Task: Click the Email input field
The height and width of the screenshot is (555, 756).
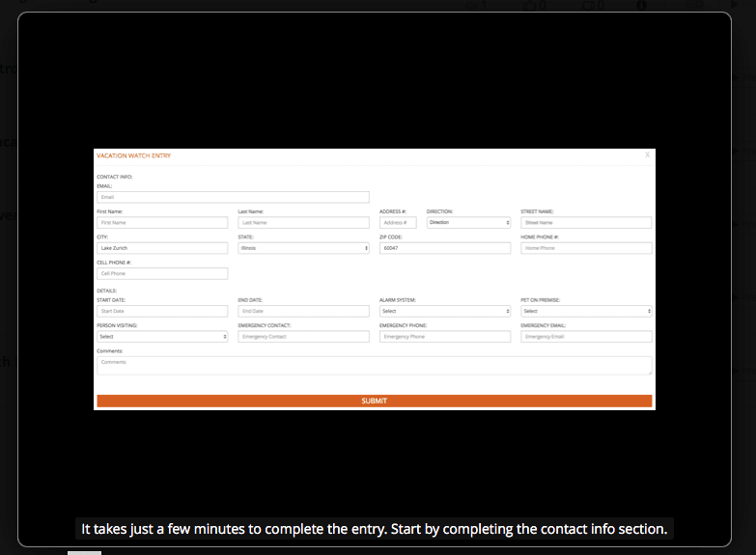Action: tap(233, 197)
